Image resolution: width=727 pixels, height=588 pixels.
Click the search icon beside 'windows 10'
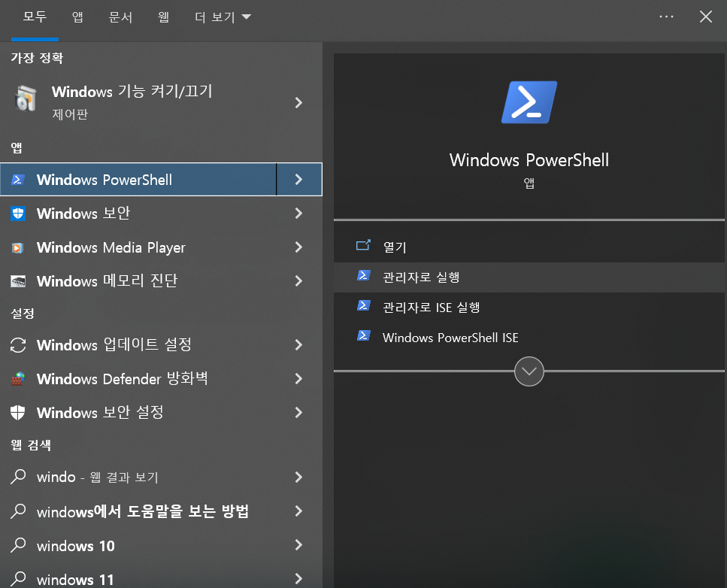tap(17, 545)
